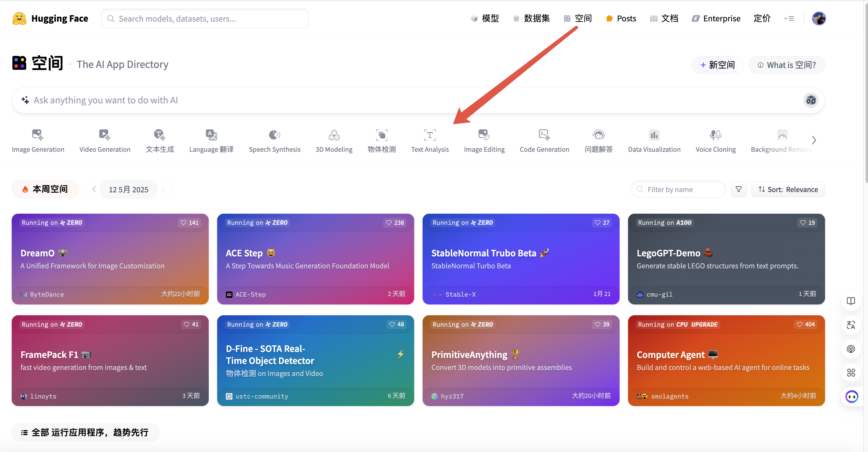Choose the Voice Cloning category

pyautogui.click(x=716, y=141)
